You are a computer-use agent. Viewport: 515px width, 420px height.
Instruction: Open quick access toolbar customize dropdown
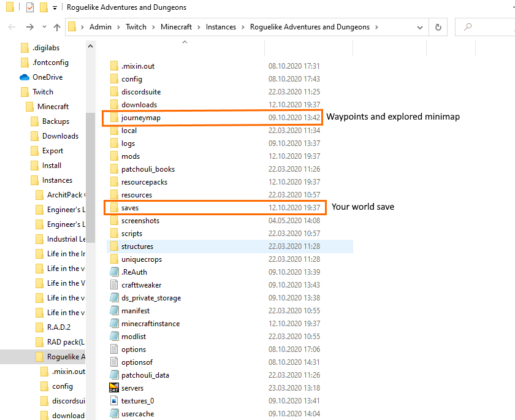click(x=55, y=7)
